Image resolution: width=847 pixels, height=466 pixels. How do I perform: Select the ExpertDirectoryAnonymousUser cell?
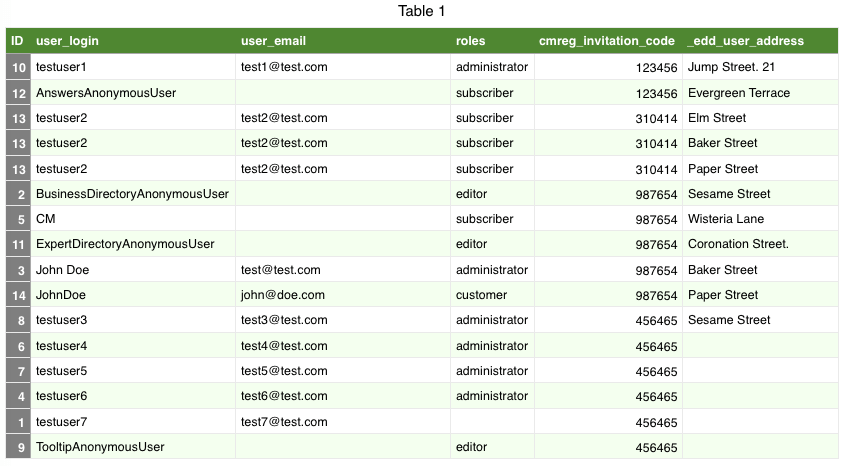pyautogui.click(x=125, y=244)
